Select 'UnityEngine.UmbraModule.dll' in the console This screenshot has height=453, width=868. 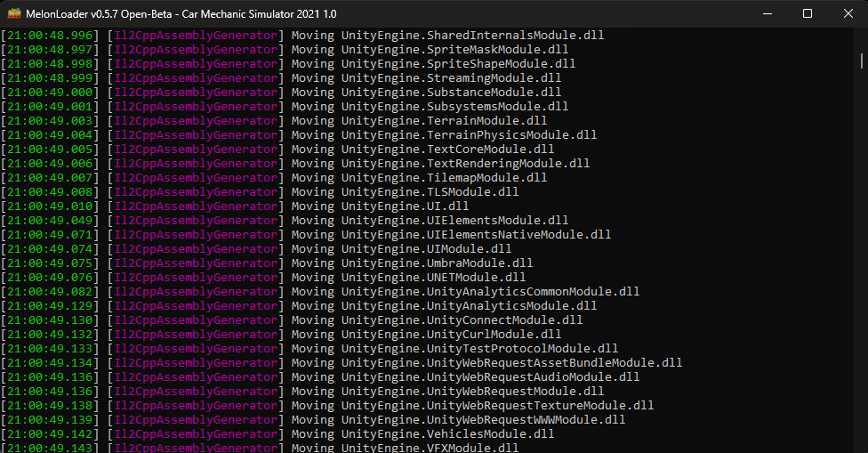(437, 263)
